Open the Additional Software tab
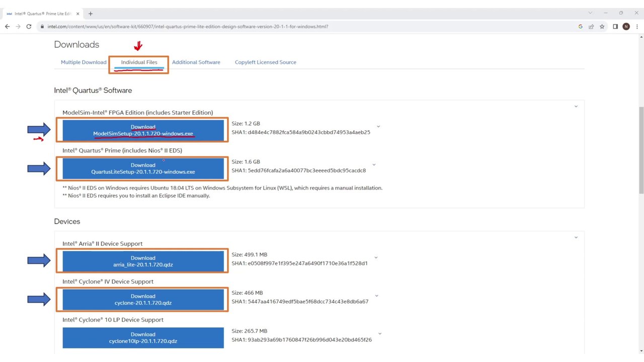Image resolution: width=644 pixels, height=362 pixels. point(196,62)
